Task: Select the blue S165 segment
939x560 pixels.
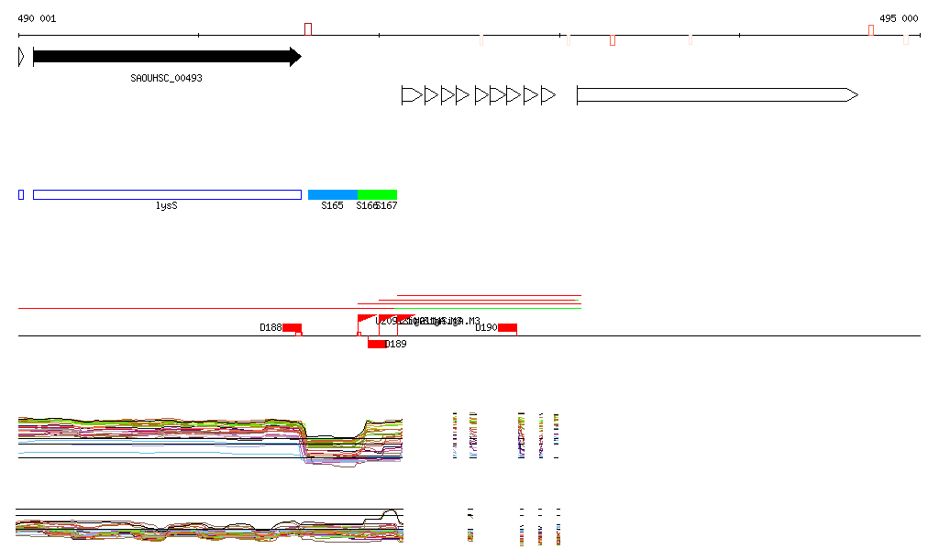Action: click(332, 194)
